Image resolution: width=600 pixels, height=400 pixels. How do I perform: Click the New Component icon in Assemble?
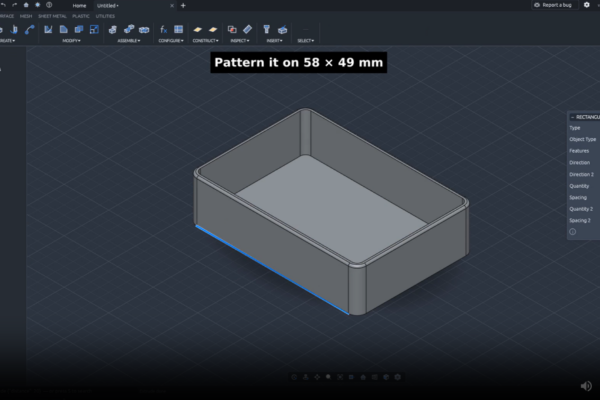click(x=113, y=29)
